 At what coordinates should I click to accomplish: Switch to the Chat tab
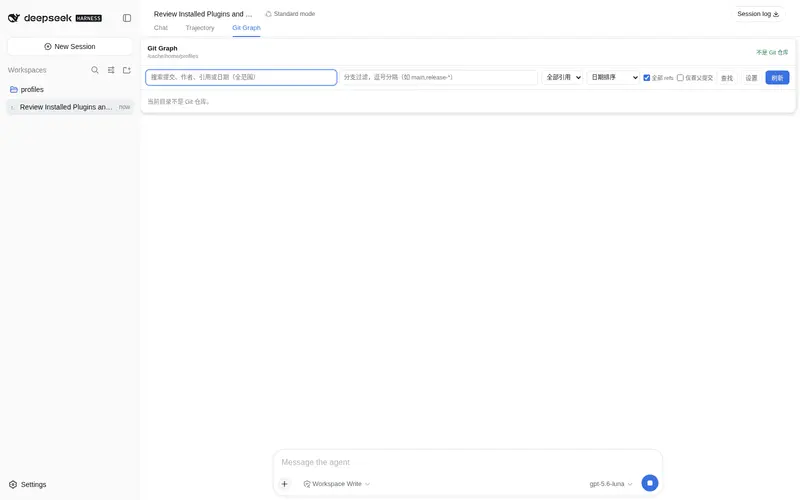pos(161,28)
